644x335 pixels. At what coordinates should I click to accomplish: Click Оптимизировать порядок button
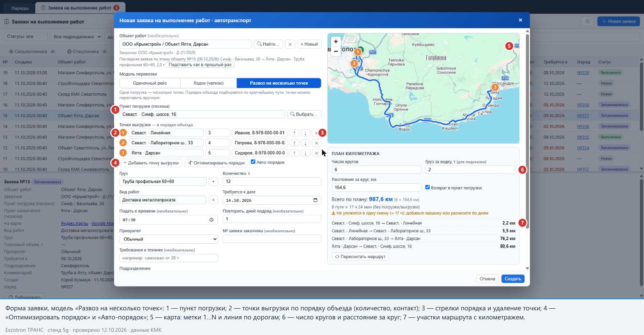pos(216,163)
